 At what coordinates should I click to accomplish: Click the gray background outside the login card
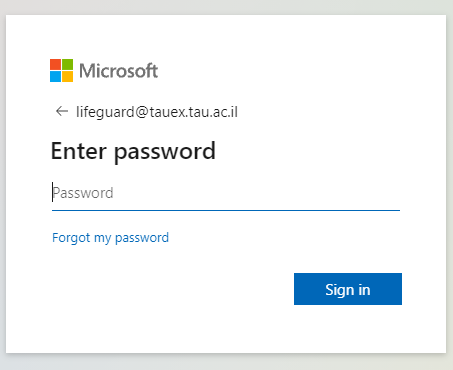tap(227, 362)
